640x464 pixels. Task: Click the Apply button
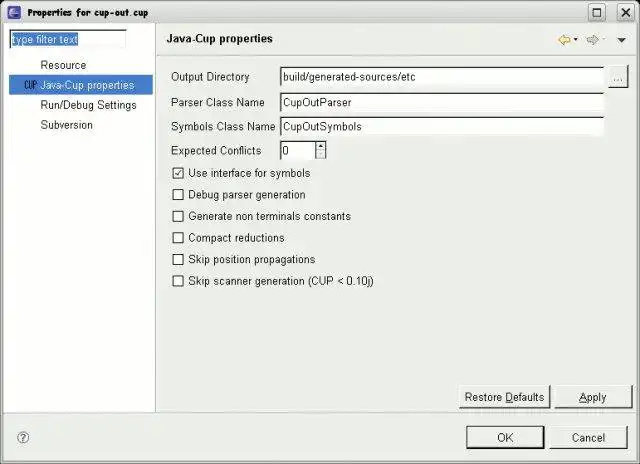[593, 397]
